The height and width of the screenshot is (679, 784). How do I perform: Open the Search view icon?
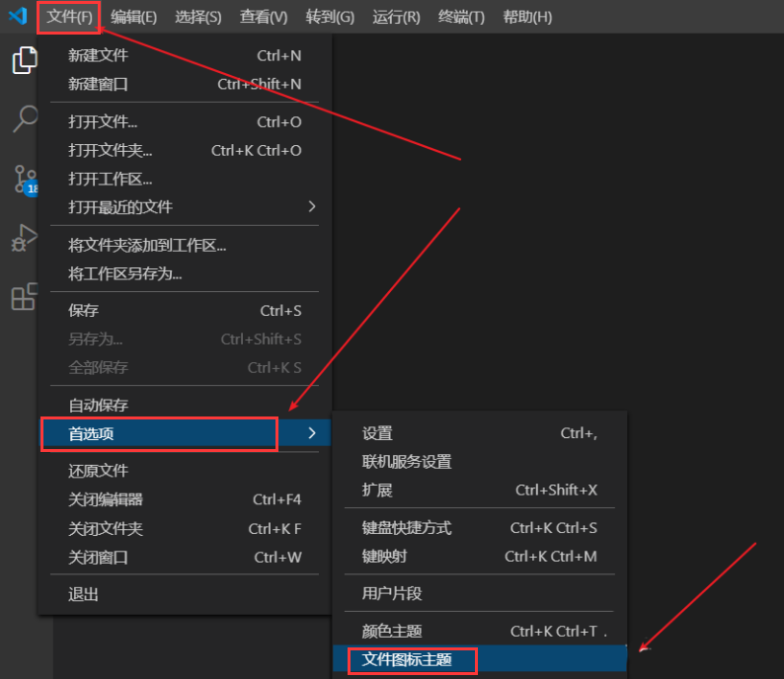tap(25, 118)
